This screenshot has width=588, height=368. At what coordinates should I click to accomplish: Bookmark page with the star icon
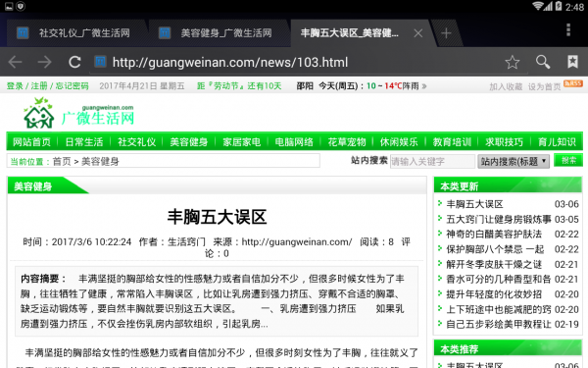click(x=512, y=62)
